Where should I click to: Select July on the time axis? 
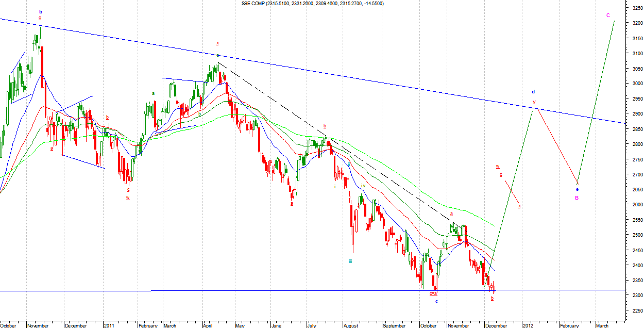[312, 325]
